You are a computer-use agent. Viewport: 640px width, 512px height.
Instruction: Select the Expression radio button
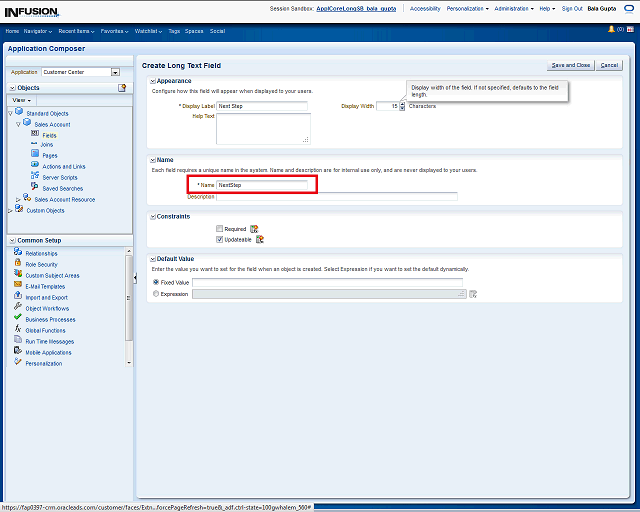pyautogui.click(x=155, y=294)
